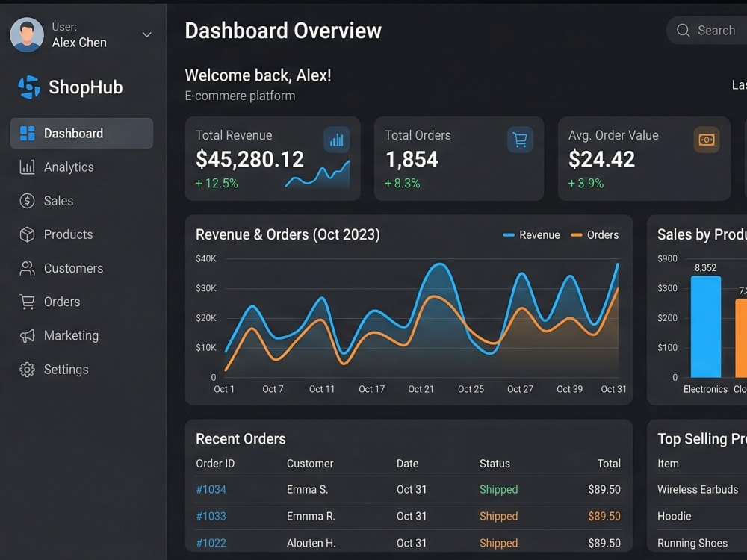Open Orders in the sidebar
The image size is (747, 560).
[62, 302]
